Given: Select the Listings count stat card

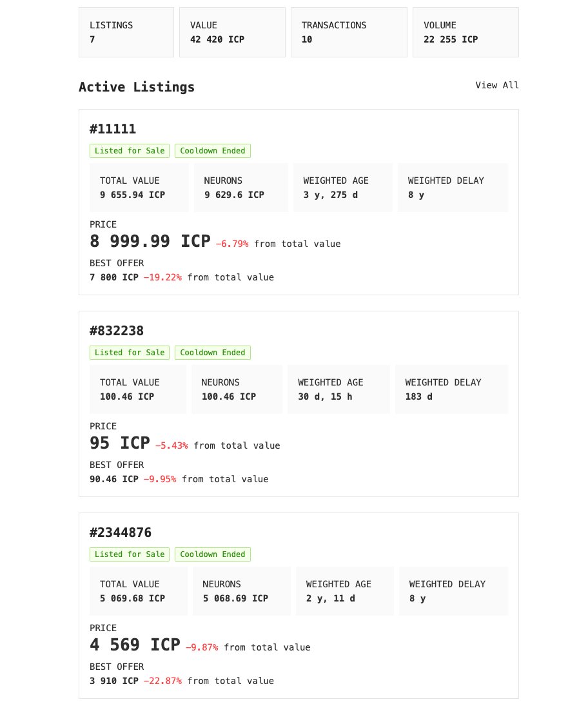Looking at the screenshot, I should click(x=126, y=32).
